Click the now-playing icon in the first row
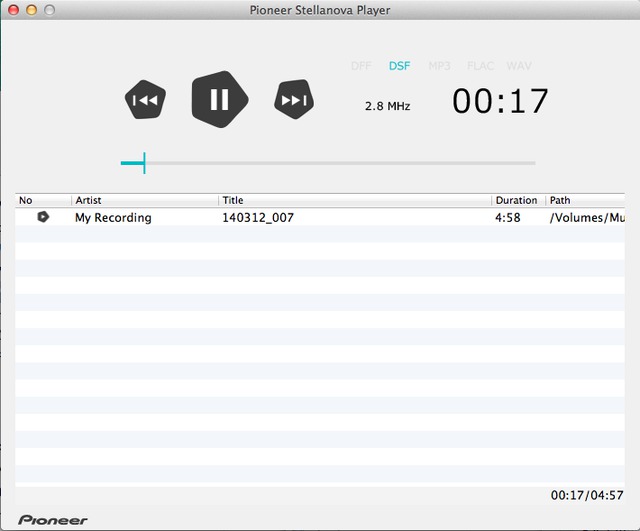Screen dimensions: 640x531 pyautogui.click(x=43, y=217)
